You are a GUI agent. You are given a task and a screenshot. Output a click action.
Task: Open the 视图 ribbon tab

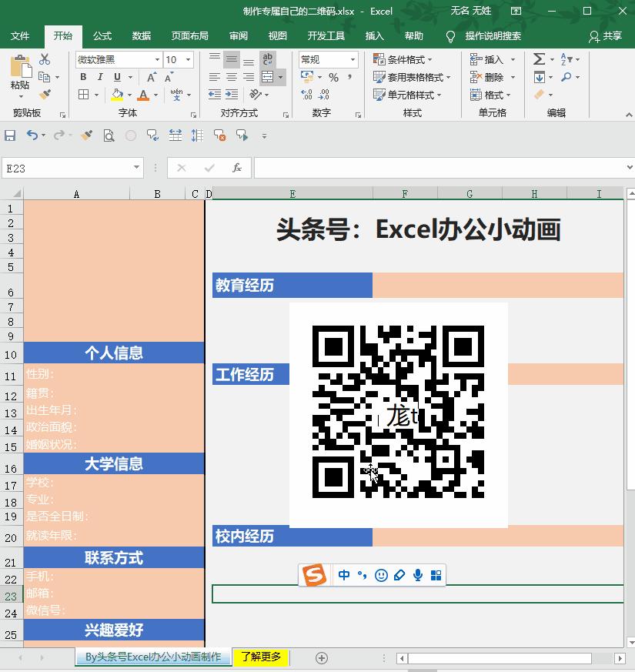click(x=278, y=35)
